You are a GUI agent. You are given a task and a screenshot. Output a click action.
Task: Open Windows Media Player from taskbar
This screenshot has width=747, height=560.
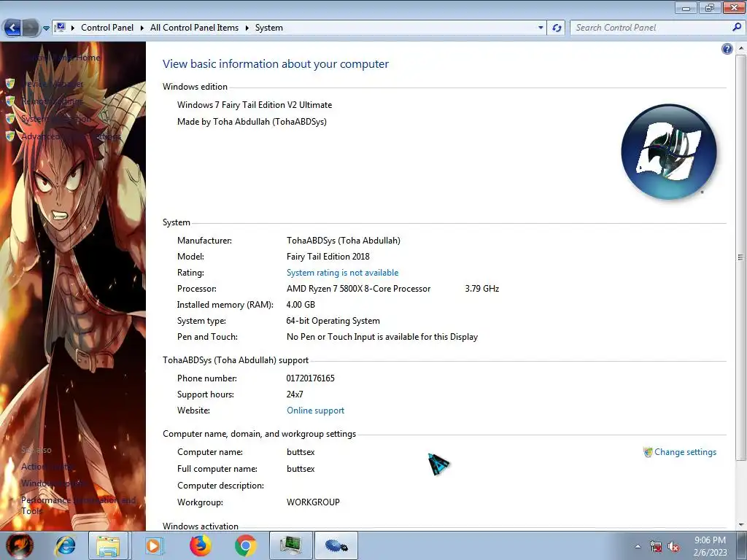pos(153,545)
